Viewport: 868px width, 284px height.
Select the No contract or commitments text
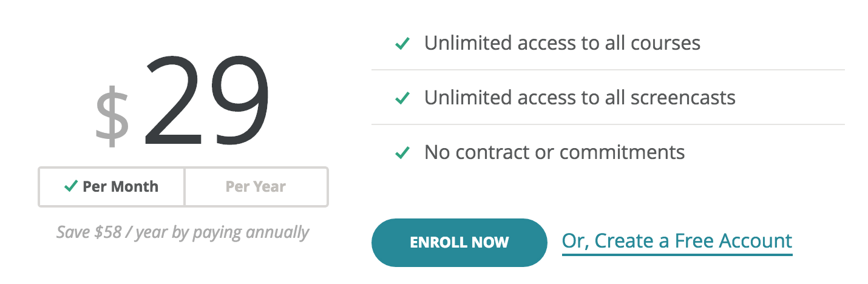tap(554, 152)
